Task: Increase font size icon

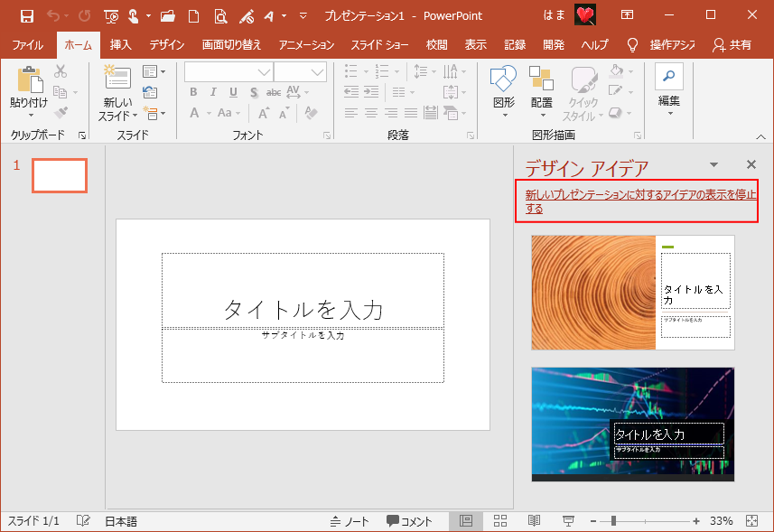Action: point(264,113)
